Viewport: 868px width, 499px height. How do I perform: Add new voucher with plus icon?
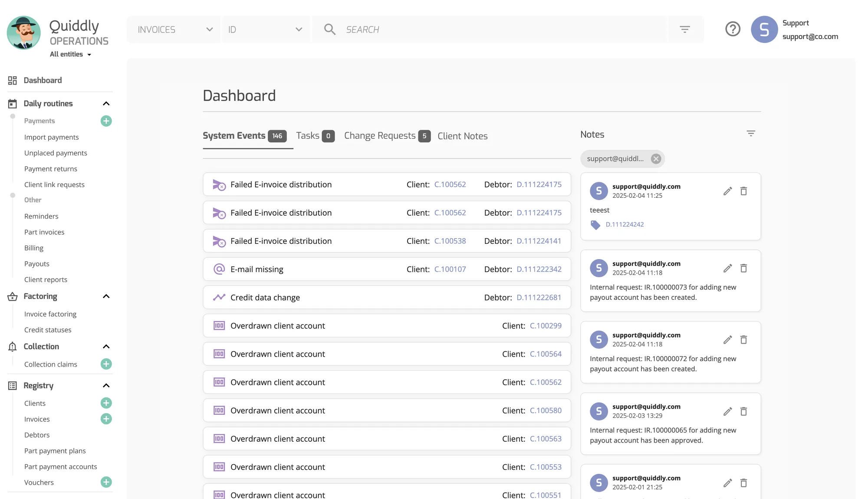pyautogui.click(x=106, y=482)
